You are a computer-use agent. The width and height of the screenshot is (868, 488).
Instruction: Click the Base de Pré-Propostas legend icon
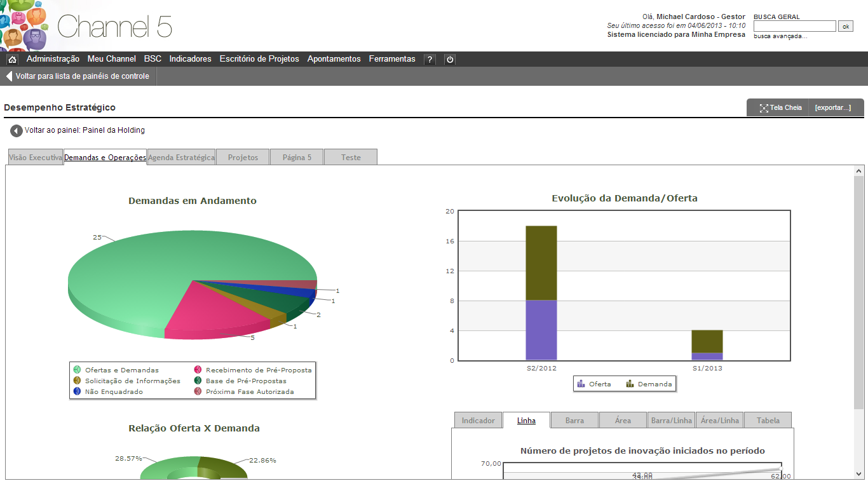pyautogui.click(x=198, y=381)
